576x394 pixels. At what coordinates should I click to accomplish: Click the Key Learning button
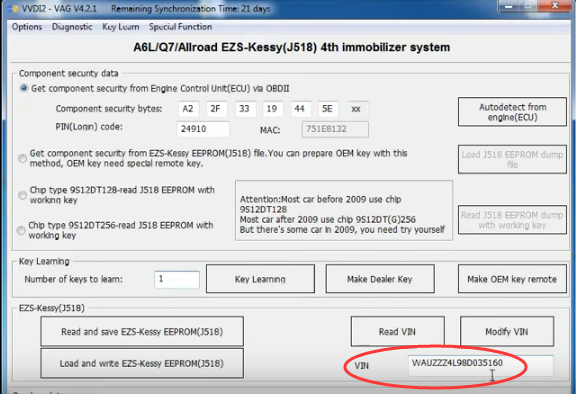(x=260, y=279)
